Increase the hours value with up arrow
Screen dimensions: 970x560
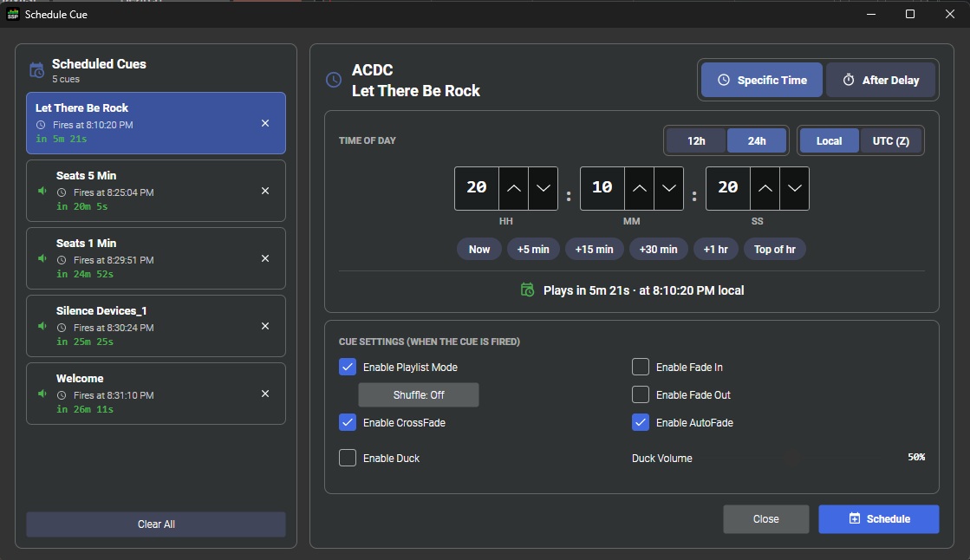click(x=513, y=188)
